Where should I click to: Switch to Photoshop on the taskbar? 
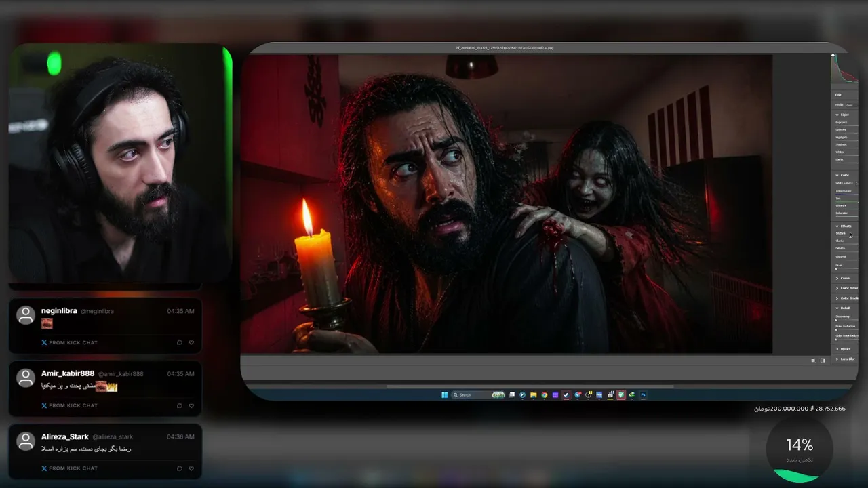coord(643,394)
